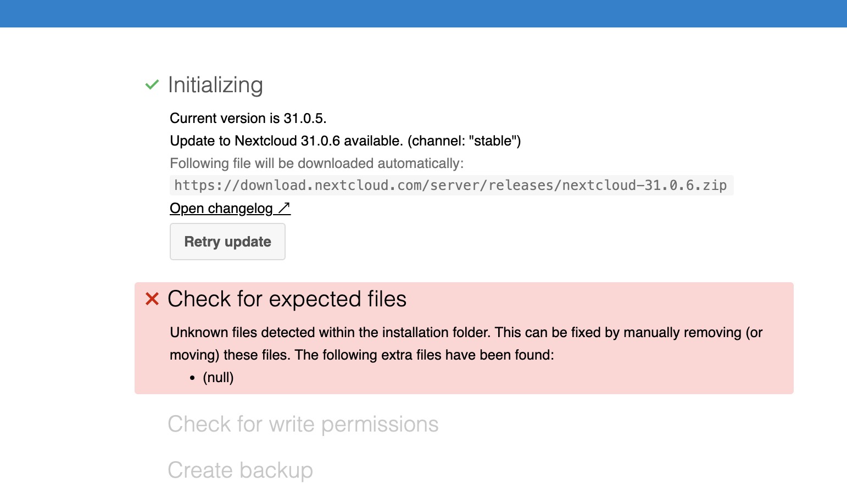Click the Unknown files detected error message
This screenshot has width=847, height=504.
click(466, 344)
